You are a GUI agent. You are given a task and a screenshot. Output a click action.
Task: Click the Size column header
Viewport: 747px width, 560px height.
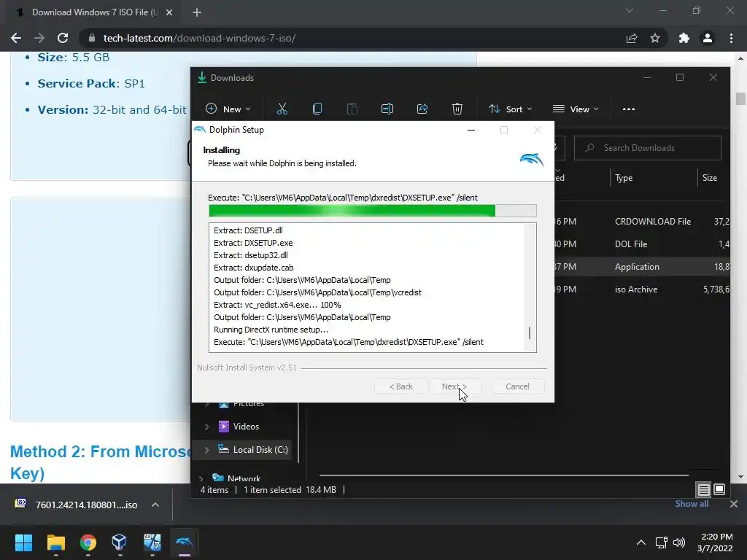click(709, 178)
